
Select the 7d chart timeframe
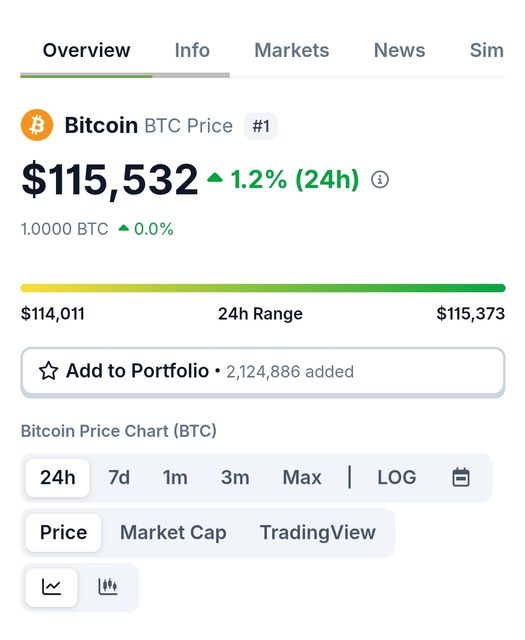tap(119, 478)
